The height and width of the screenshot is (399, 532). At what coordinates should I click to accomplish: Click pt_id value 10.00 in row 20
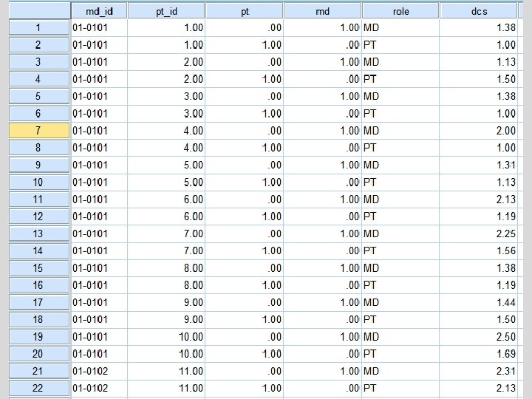pyautogui.click(x=166, y=354)
